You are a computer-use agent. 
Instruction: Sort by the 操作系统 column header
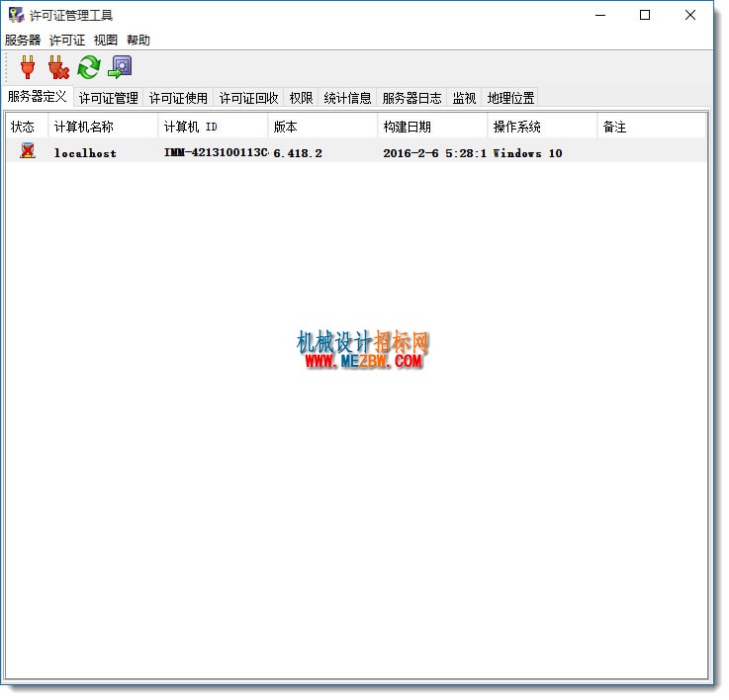coord(542,127)
